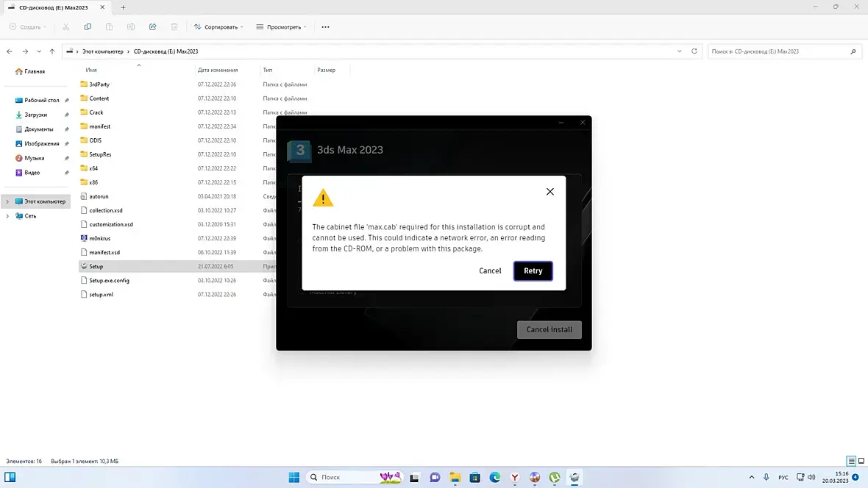The image size is (868, 488).
Task: Open a new Explorer tab
Action: click(x=123, y=8)
